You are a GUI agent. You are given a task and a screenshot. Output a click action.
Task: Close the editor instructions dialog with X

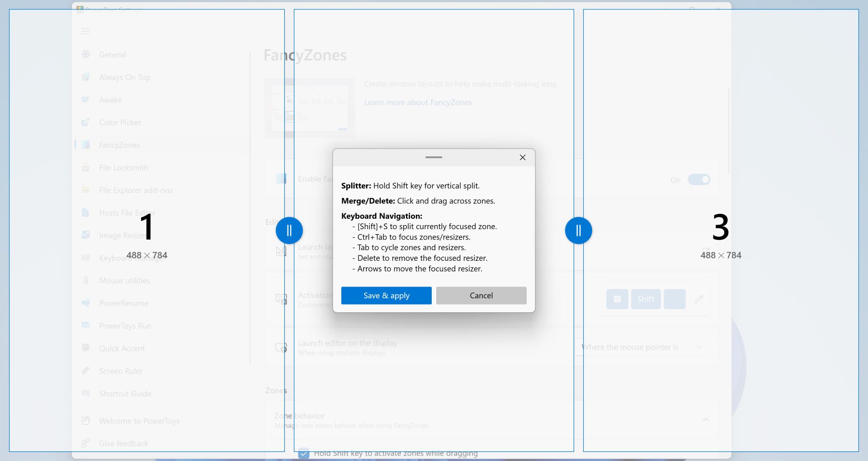tap(523, 157)
